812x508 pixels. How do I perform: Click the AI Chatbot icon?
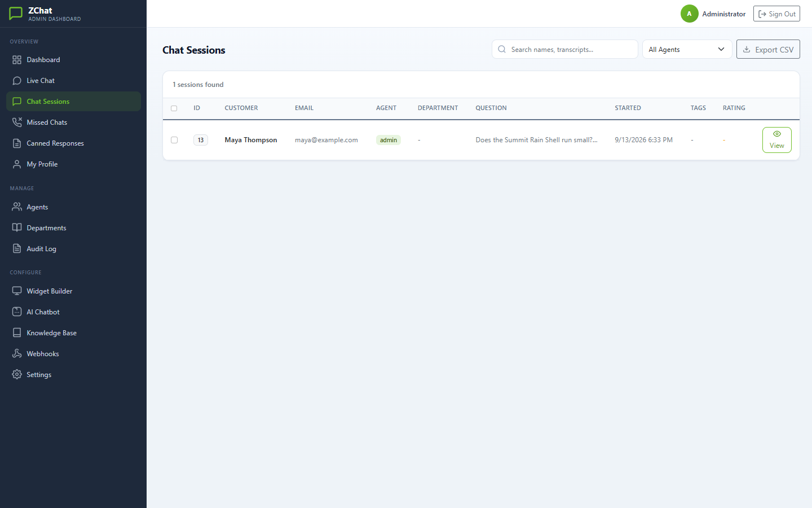coord(17,312)
